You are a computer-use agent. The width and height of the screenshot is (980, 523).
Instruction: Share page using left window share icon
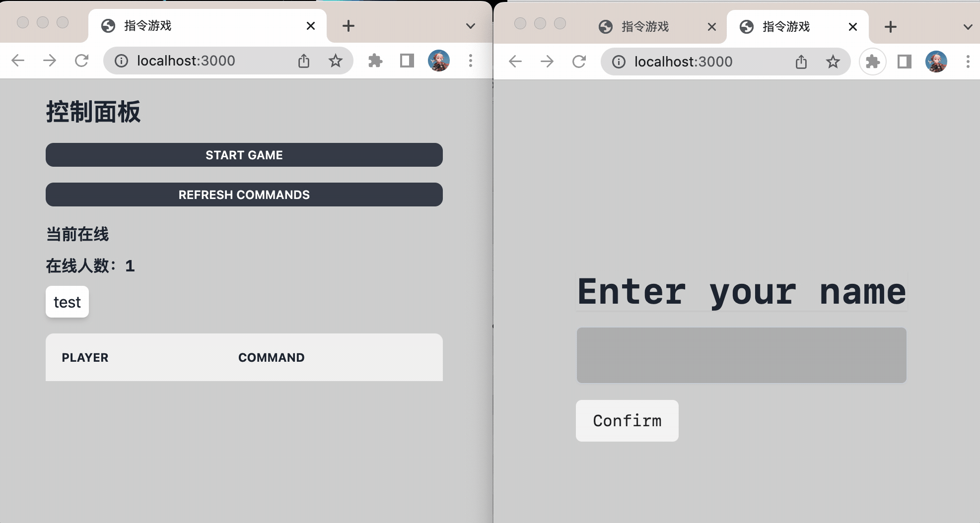304,61
